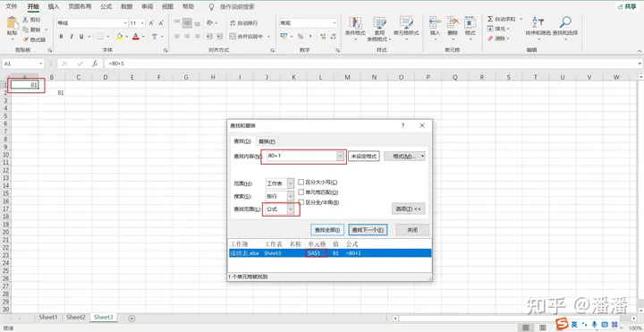This screenshot has height=332, width=644.
Task: Open the Format (格式) dropdown arrow in dialog
Action: [422, 156]
